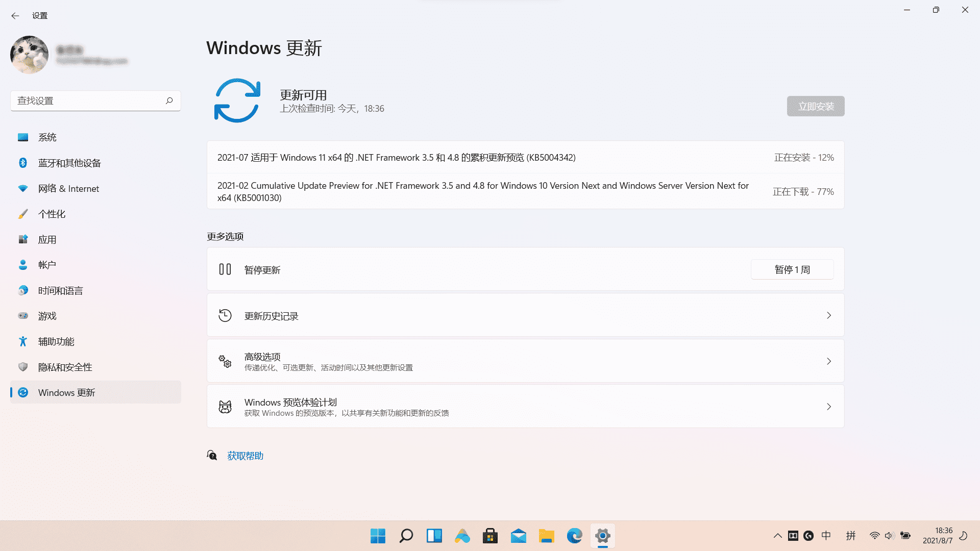Click the Time and language globe icon
Viewport: 980px width, 551px height.
(23, 290)
